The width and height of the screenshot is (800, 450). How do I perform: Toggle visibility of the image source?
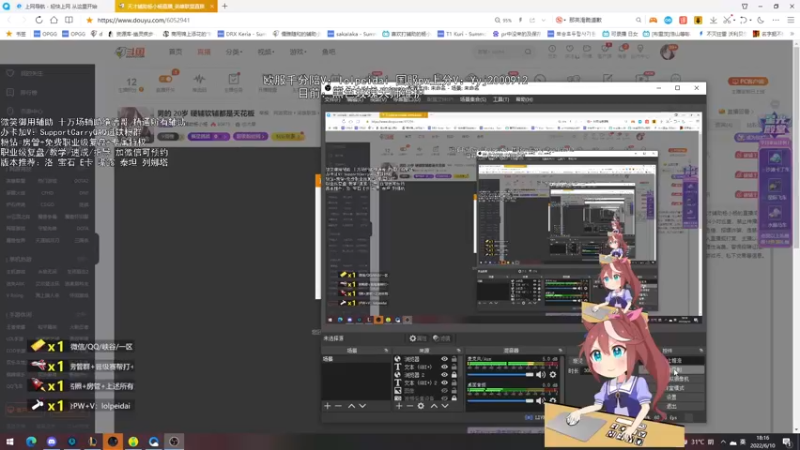click(444, 390)
